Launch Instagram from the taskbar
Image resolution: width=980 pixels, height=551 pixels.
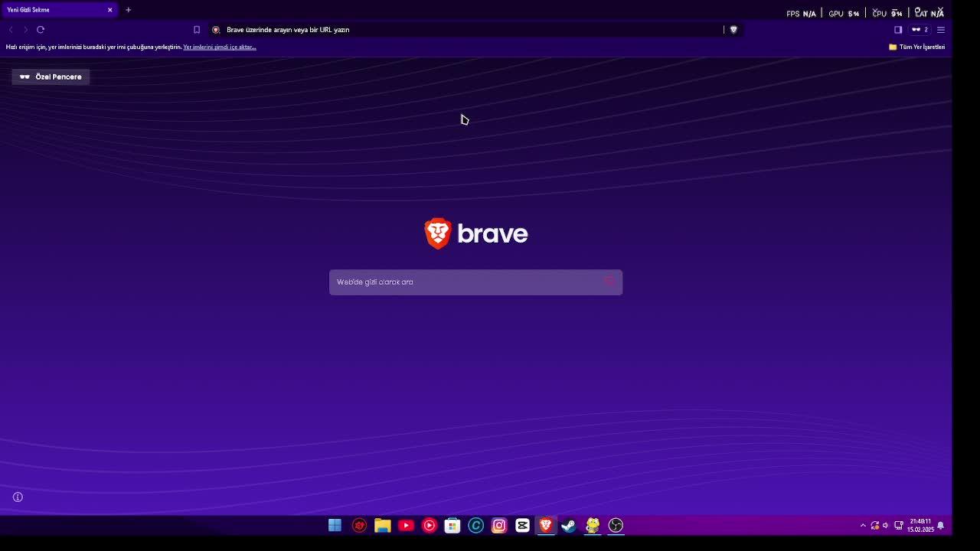click(499, 525)
